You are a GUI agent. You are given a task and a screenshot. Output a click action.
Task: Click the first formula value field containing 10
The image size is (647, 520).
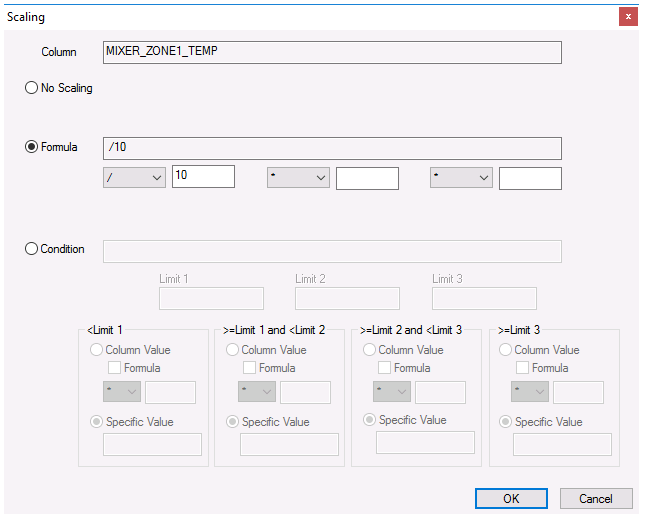[203, 177]
